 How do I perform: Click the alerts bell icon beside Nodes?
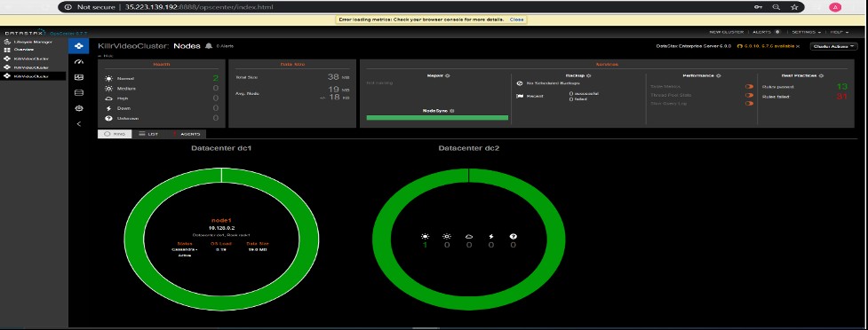click(209, 46)
